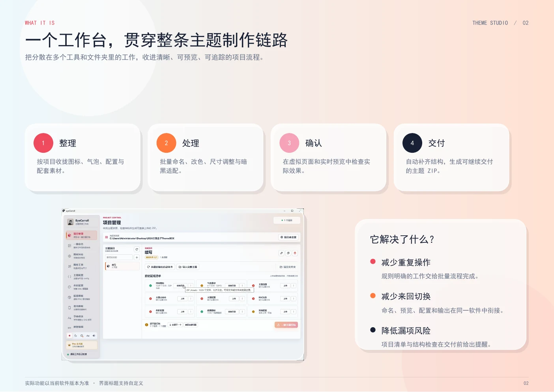Screen dimensions: 554x392
Task: Add a new project with plus button
Action: [x=137, y=257]
